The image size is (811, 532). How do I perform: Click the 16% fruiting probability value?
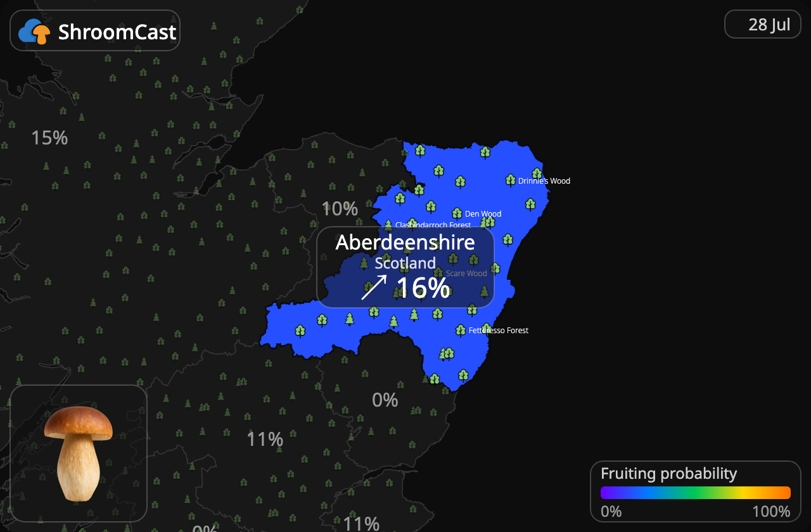[423, 288]
